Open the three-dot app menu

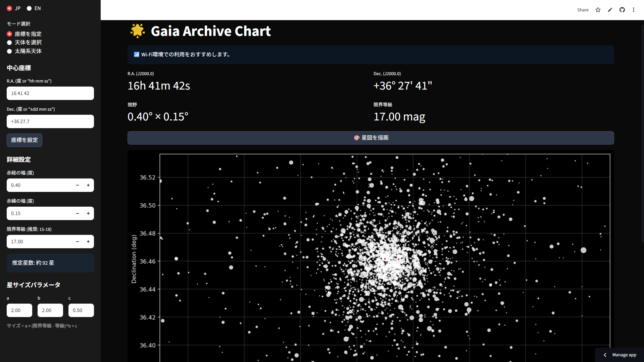point(633,10)
